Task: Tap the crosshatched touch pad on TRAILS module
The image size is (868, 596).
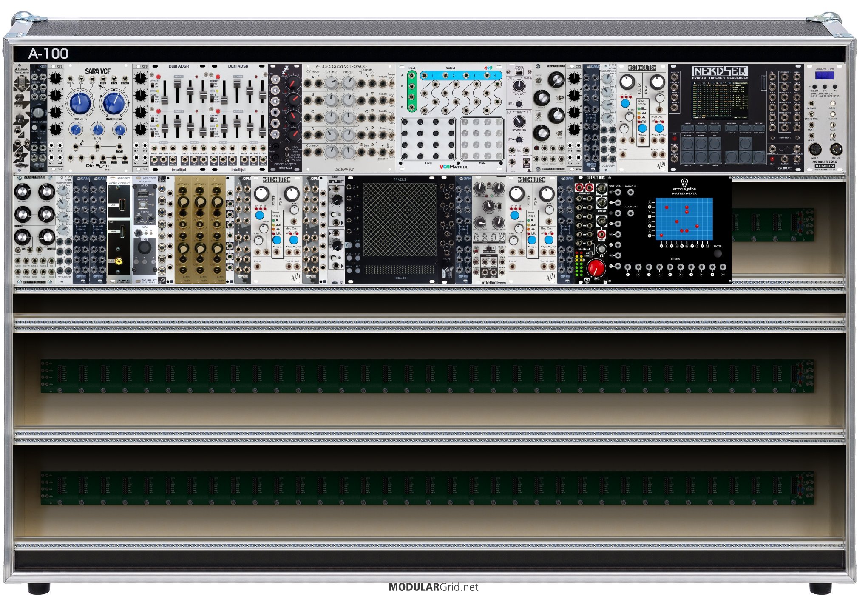Action: [400, 220]
